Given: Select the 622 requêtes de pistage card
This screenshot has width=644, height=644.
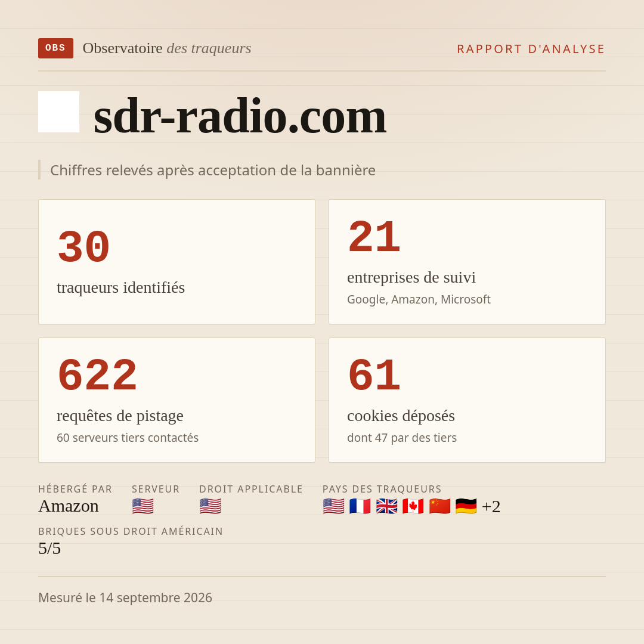Looking at the screenshot, I should [x=177, y=400].
